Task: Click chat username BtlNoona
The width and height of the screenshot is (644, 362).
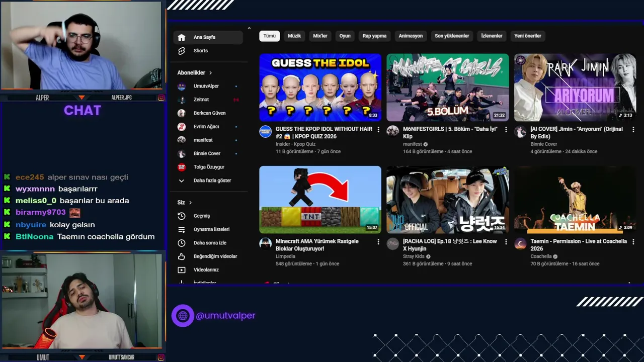Action: click(x=34, y=237)
